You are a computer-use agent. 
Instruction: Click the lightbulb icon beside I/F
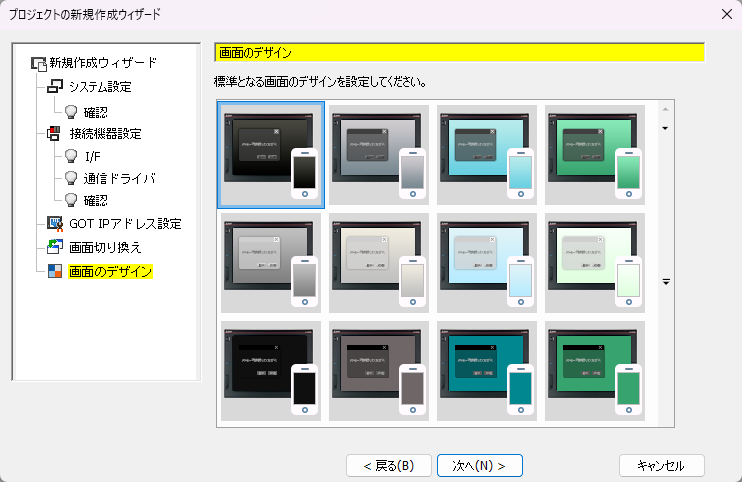(x=71, y=156)
